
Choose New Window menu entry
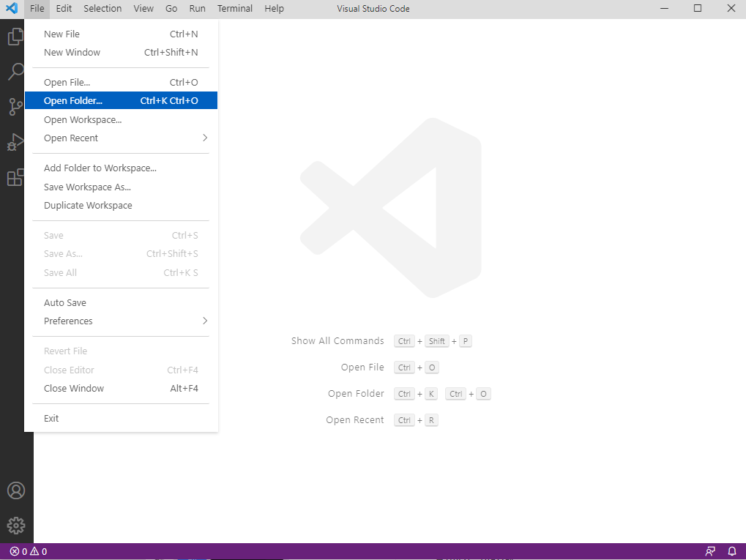(x=121, y=52)
